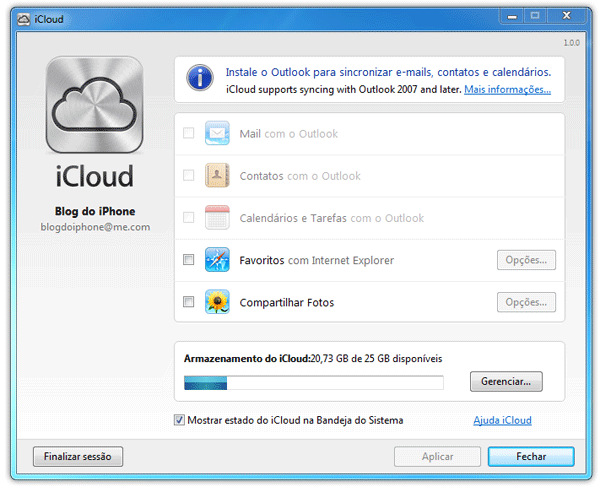Click the Contatos address book icon
Image resolution: width=600 pixels, height=487 pixels.
pyautogui.click(x=217, y=175)
